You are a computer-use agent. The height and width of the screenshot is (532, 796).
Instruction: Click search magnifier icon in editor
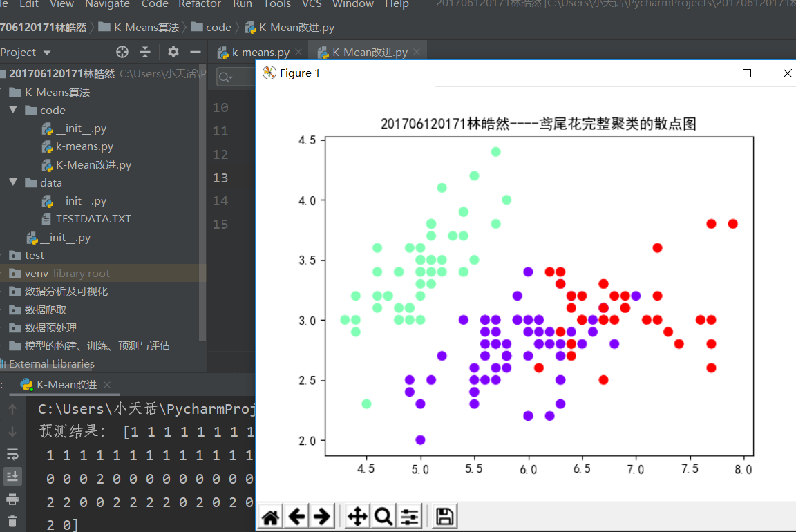tap(225, 77)
